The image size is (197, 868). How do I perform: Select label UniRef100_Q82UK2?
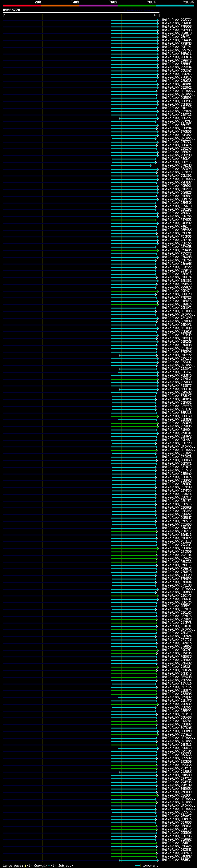[177, 88]
